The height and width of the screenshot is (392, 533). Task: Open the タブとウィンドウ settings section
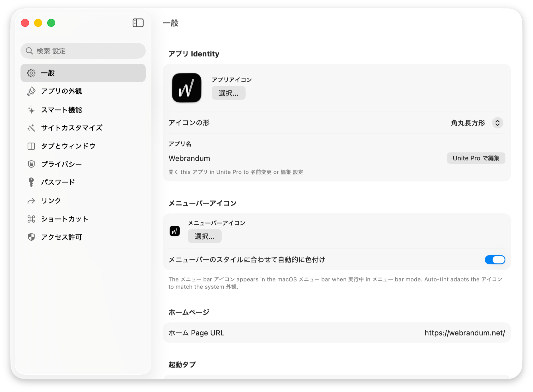coord(68,146)
